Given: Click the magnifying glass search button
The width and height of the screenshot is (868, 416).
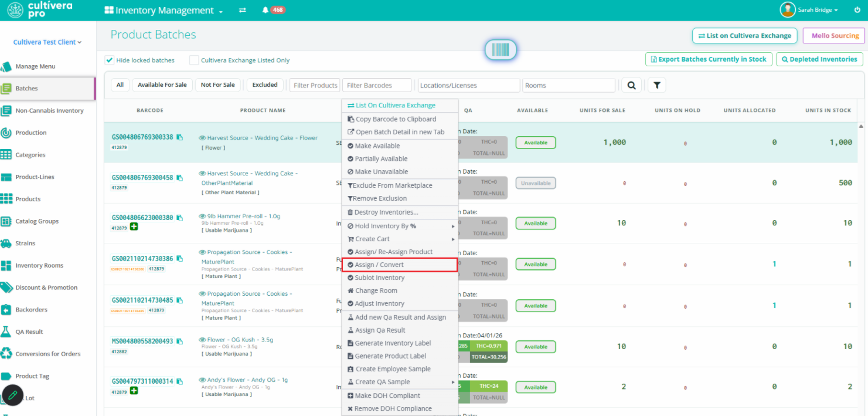Looking at the screenshot, I should coord(631,85).
